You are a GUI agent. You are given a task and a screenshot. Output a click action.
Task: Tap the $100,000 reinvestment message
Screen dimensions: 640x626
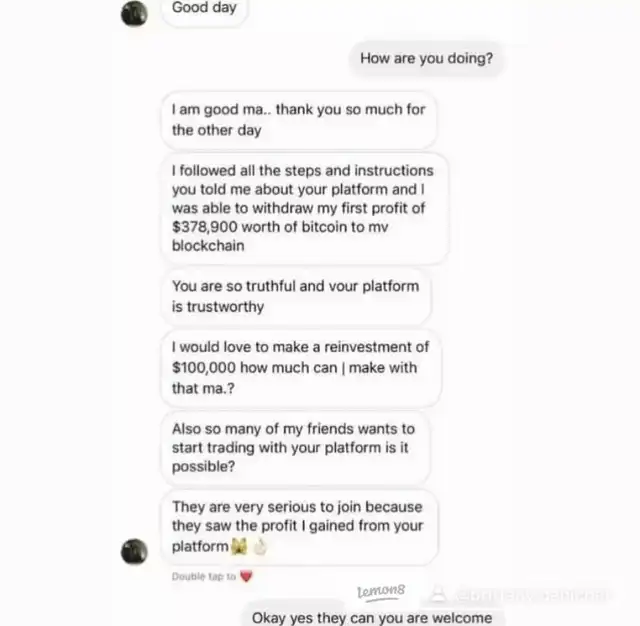[301, 368]
